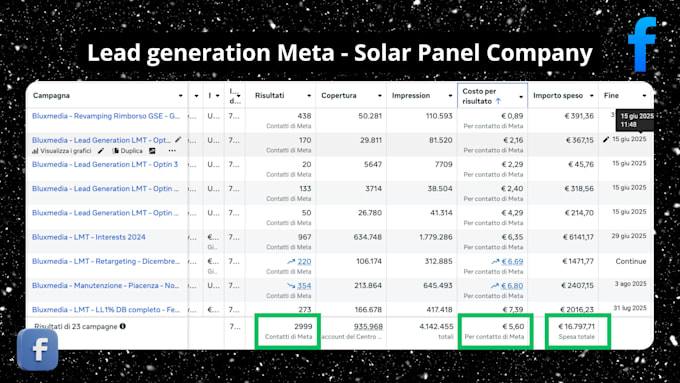Click the Risultati value 438

click(304, 116)
